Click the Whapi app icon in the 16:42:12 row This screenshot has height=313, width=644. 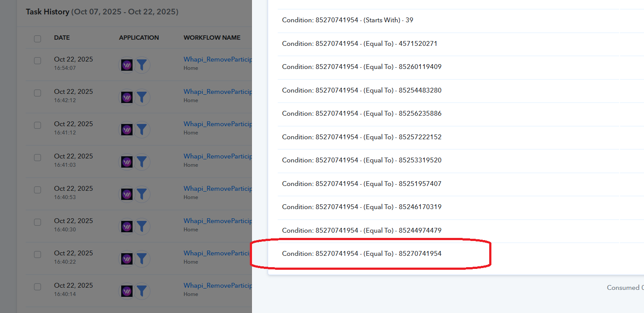coord(127,97)
